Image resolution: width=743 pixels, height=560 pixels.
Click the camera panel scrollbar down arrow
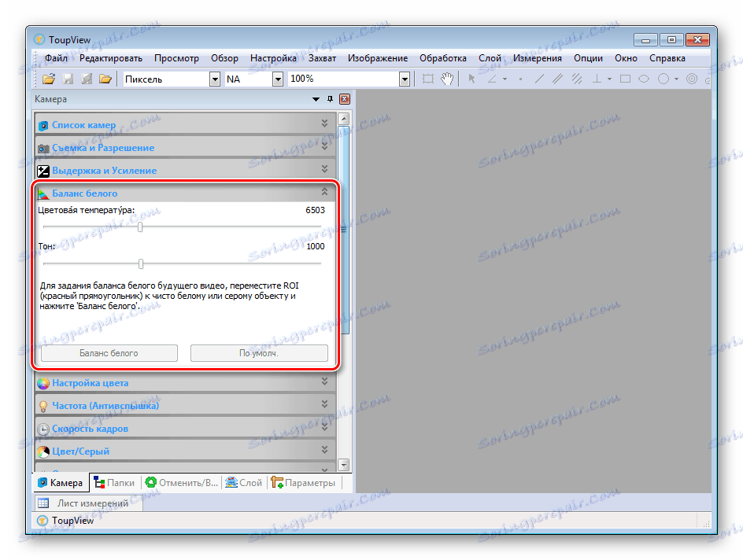click(344, 464)
